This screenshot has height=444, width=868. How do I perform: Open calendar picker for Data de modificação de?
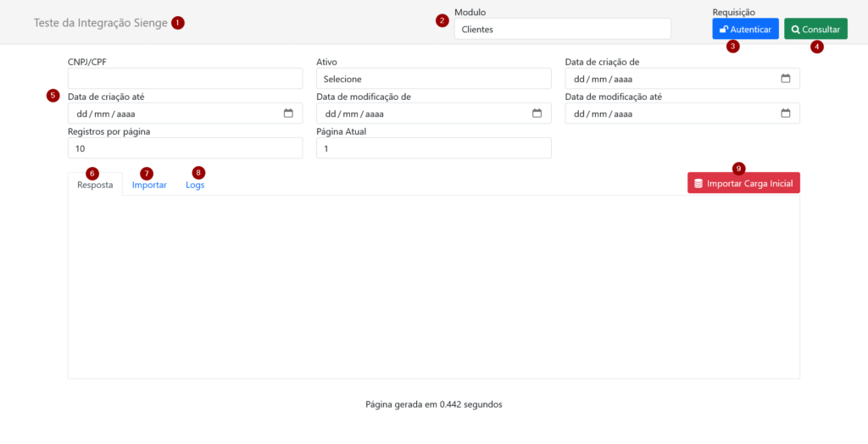(537, 114)
